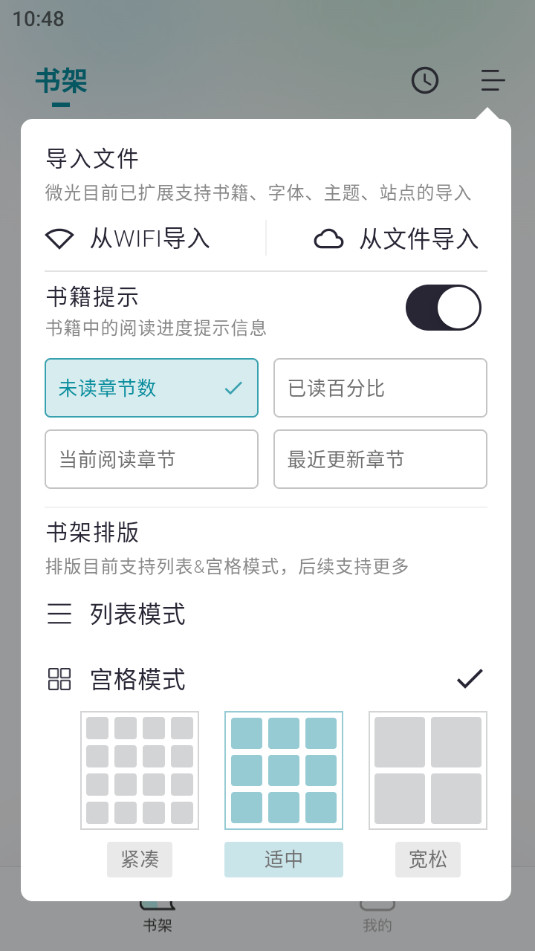The image size is (535, 951).
Task: Click the 适中 button
Action: point(283,859)
